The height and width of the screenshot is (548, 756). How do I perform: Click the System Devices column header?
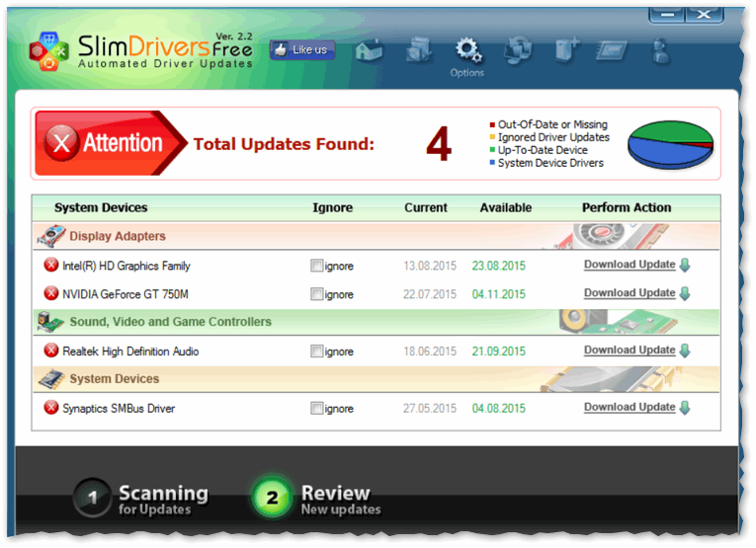coord(101,207)
